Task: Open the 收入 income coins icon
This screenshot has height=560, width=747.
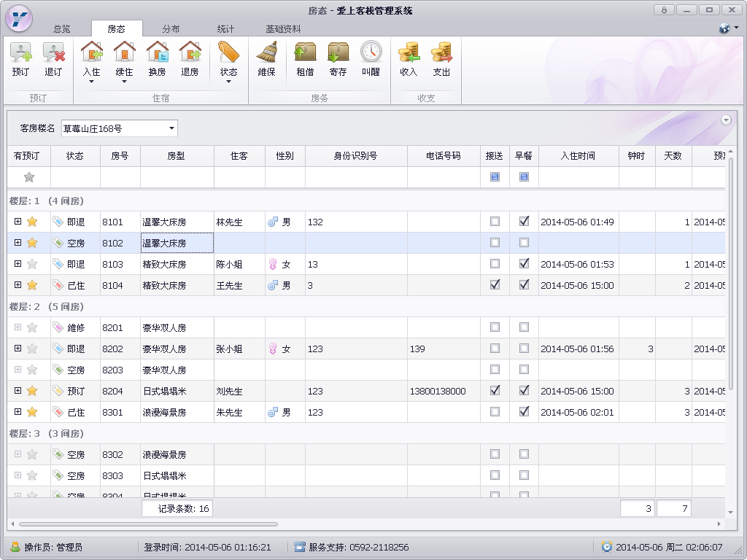Action: pos(409,53)
